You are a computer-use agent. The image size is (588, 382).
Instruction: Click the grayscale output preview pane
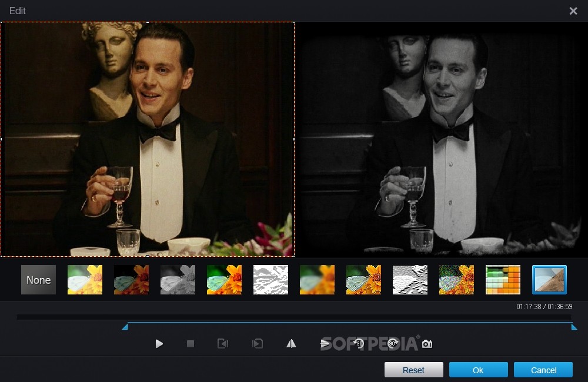click(x=442, y=139)
